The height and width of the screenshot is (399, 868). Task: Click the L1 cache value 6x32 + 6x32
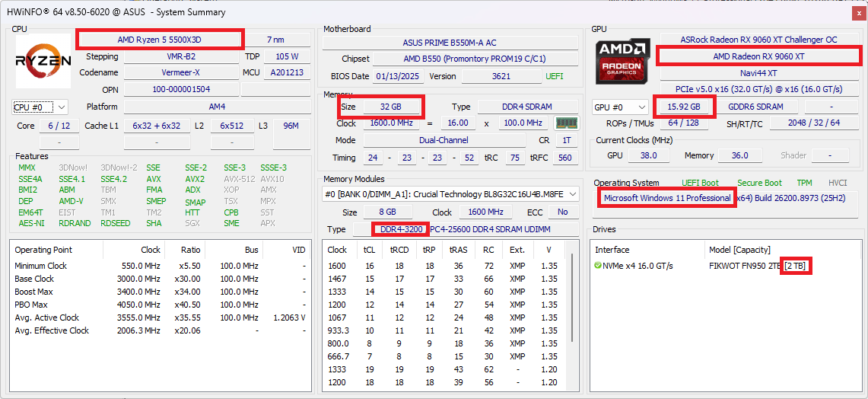157,126
